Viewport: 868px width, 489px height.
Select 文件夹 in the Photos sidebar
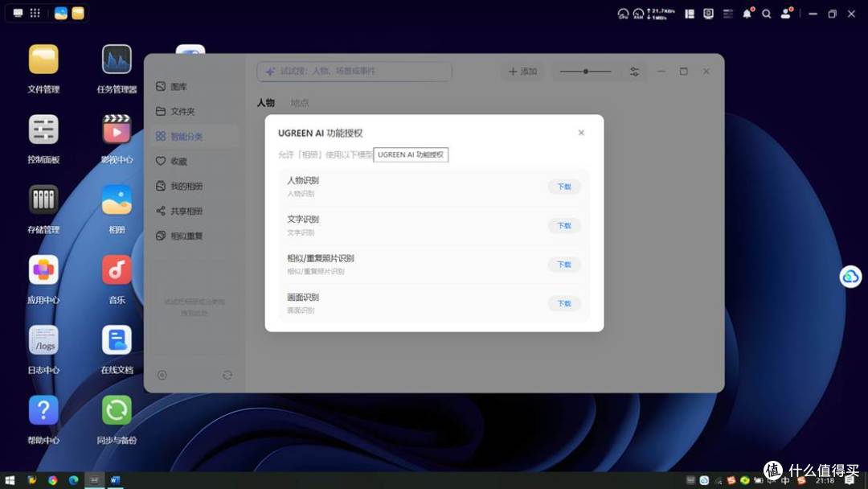click(x=194, y=111)
